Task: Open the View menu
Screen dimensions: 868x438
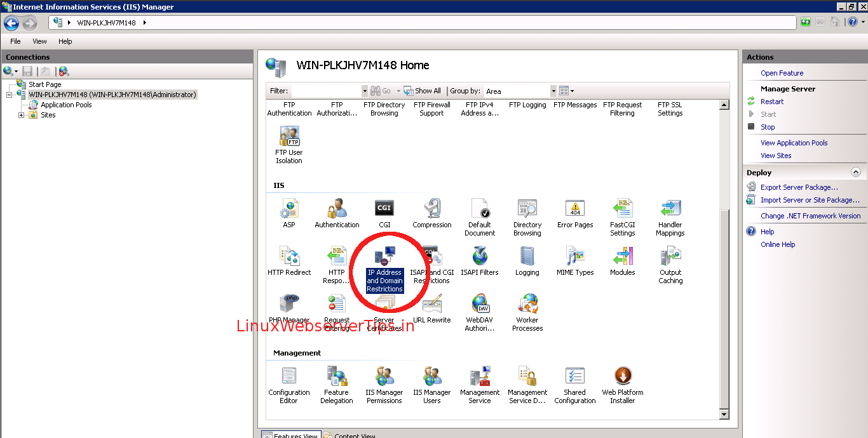Action: [x=39, y=41]
